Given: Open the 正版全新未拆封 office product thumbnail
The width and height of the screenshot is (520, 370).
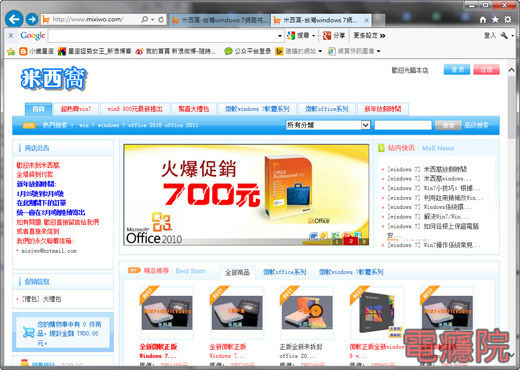Looking at the screenshot, I should pyautogui.click(x=307, y=312).
